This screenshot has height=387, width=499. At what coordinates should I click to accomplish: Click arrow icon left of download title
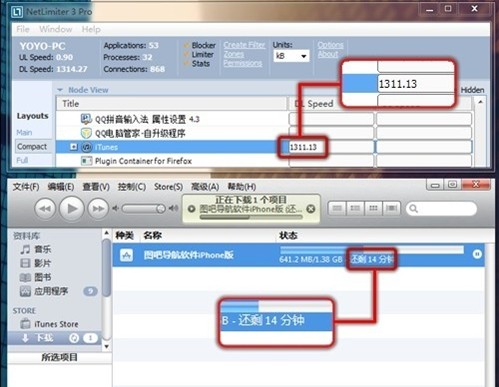pyautogui.click(x=191, y=209)
